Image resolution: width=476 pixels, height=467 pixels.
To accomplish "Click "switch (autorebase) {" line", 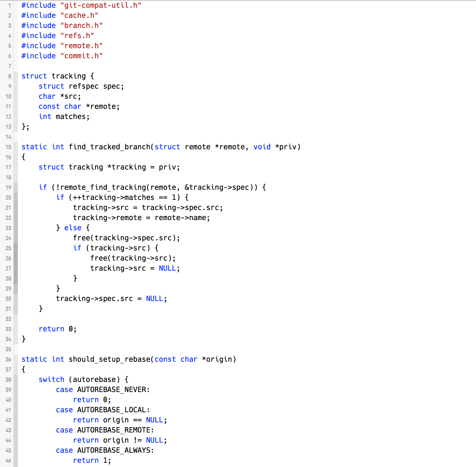I will click(84, 380).
